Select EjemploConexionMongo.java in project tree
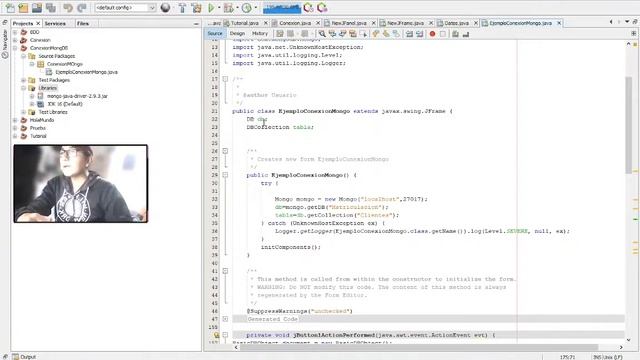The image size is (640, 360). tap(86, 72)
